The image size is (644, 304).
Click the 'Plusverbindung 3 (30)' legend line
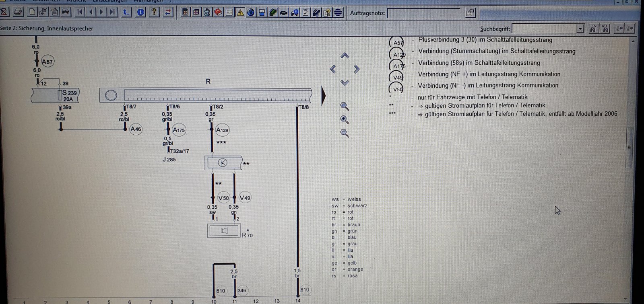point(485,40)
